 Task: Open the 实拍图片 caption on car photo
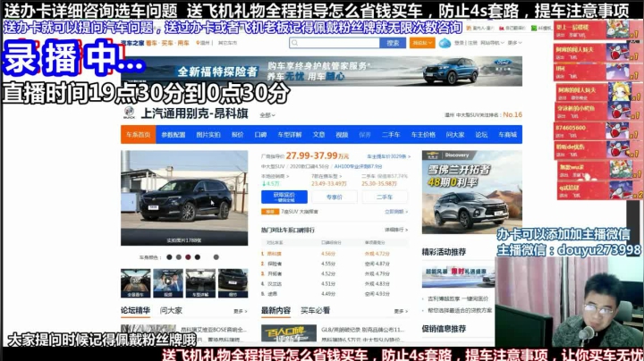[x=184, y=240]
